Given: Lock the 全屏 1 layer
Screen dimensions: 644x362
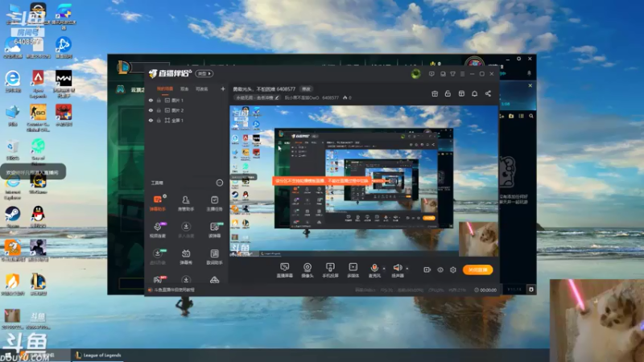Looking at the screenshot, I should pyautogui.click(x=159, y=120).
